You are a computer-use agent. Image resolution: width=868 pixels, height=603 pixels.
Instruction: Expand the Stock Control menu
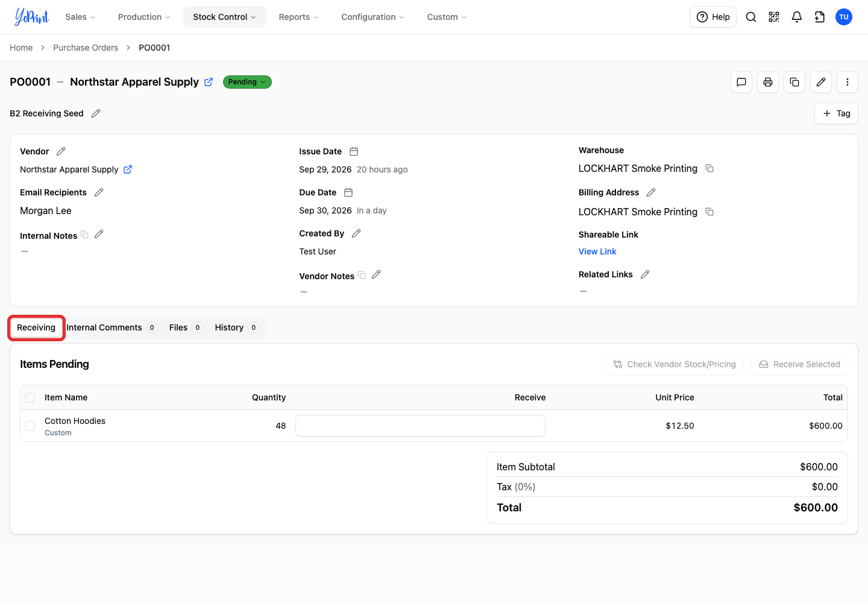click(x=225, y=17)
